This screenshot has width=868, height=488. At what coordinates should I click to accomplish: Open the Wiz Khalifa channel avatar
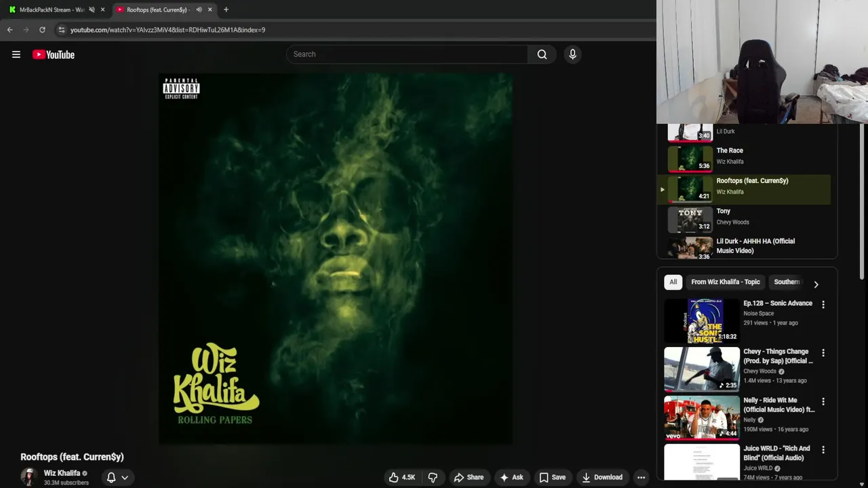coord(28,477)
